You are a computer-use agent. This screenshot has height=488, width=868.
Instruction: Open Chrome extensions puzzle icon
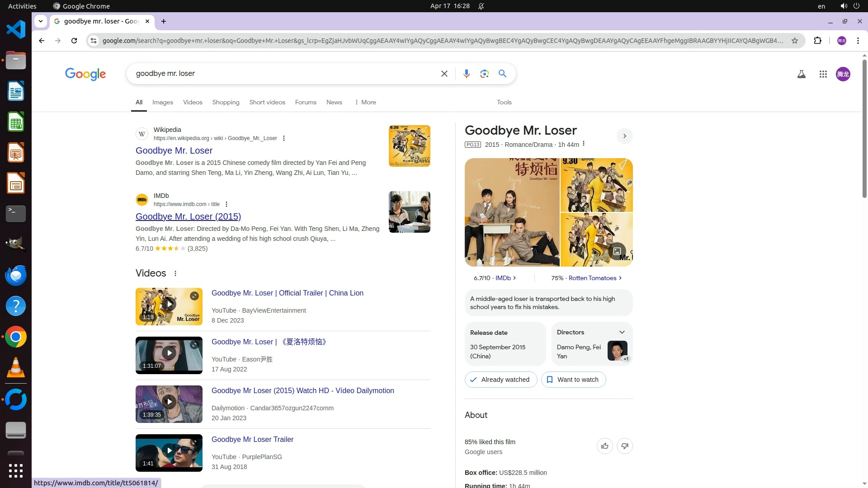[x=817, y=41]
